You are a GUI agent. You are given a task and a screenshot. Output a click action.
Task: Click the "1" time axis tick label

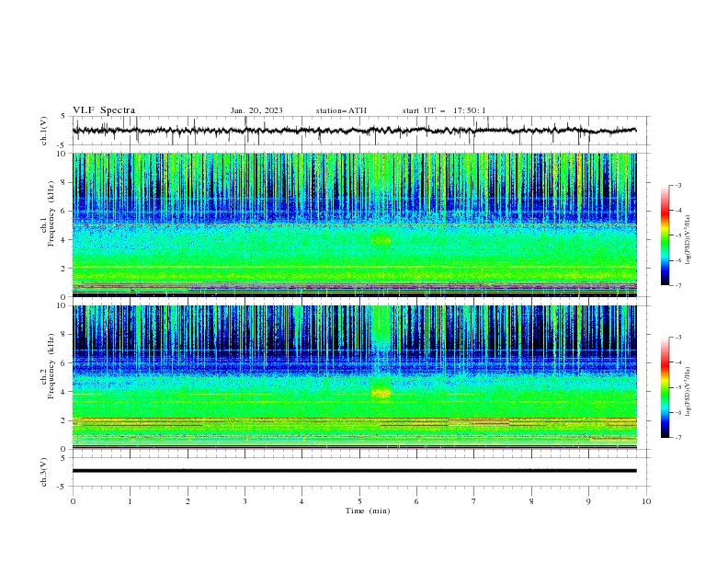point(130,501)
